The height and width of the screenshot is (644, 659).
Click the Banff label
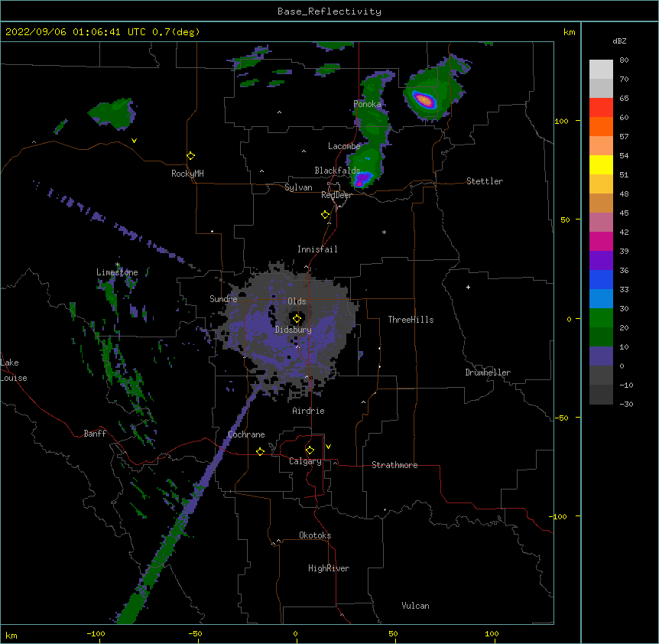(95, 434)
